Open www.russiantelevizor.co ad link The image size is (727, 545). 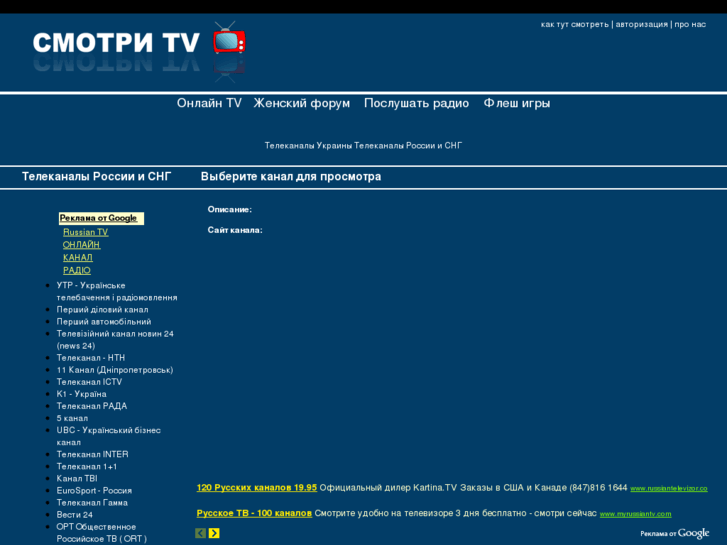click(x=669, y=488)
